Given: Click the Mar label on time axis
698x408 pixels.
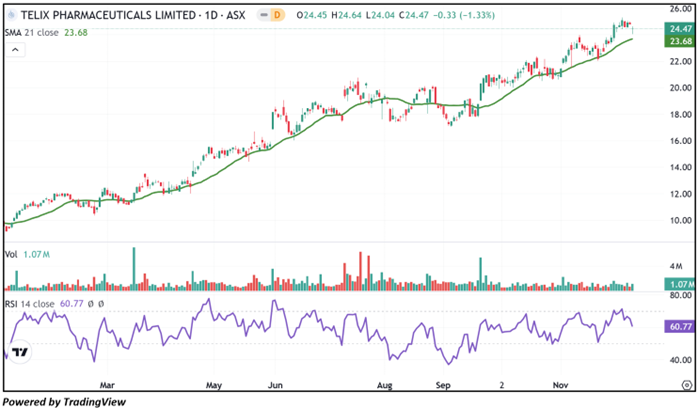Looking at the screenshot, I should pyautogui.click(x=107, y=385).
